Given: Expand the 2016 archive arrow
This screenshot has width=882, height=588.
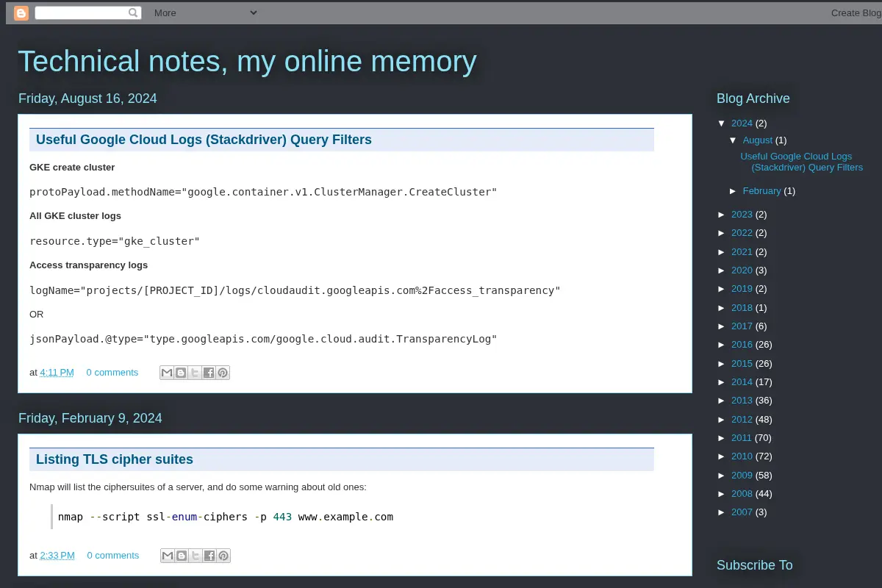Looking at the screenshot, I should pyautogui.click(x=722, y=345).
